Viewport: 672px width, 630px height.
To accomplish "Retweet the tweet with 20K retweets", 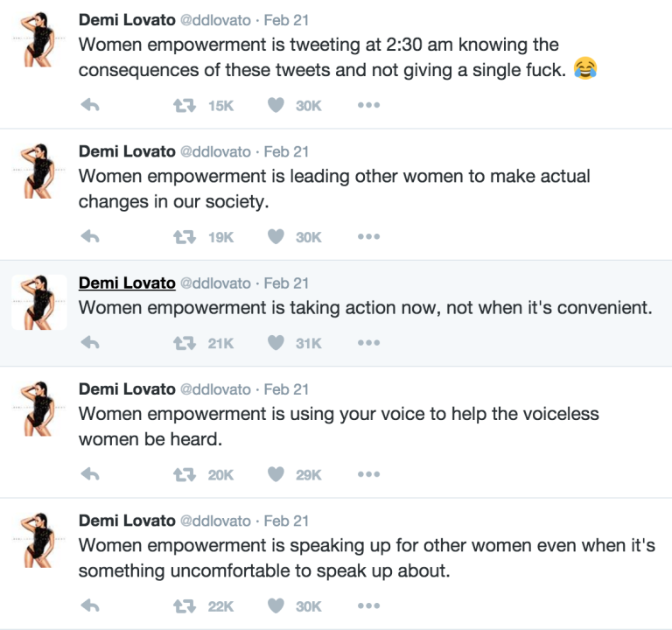I will [184, 474].
